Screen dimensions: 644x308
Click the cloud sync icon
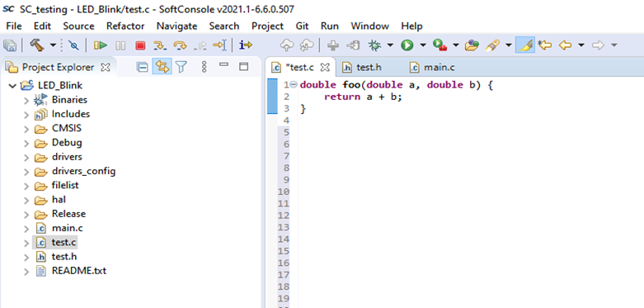[x=307, y=45]
